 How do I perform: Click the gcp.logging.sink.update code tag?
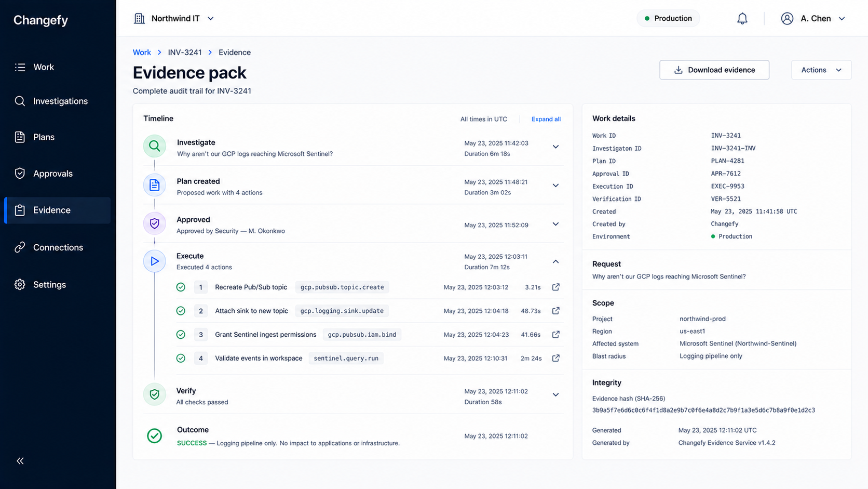pyautogui.click(x=342, y=311)
